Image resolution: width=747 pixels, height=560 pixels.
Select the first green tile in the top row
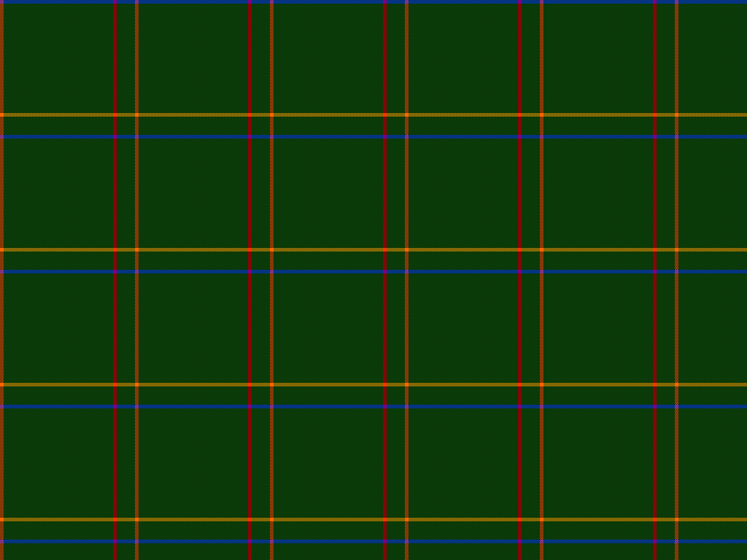(193, 58)
